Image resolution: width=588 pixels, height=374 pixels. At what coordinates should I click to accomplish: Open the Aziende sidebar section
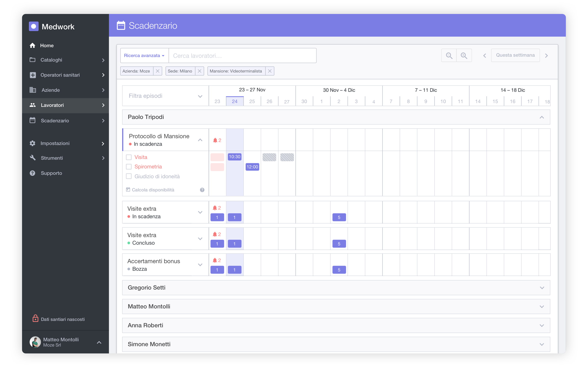[65, 90]
